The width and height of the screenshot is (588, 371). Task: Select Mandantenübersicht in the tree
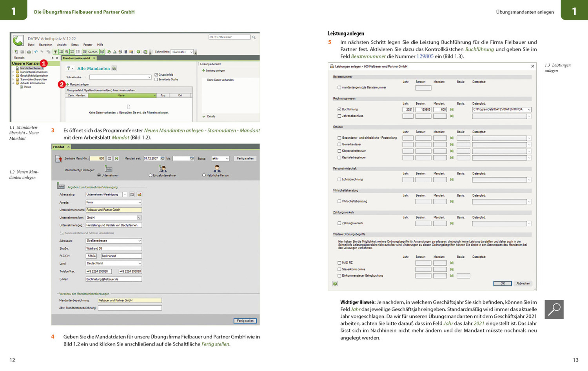(32, 68)
